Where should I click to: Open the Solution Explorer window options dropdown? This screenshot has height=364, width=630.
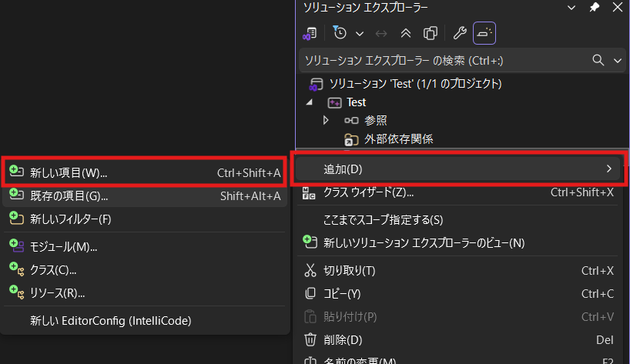point(571,7)
